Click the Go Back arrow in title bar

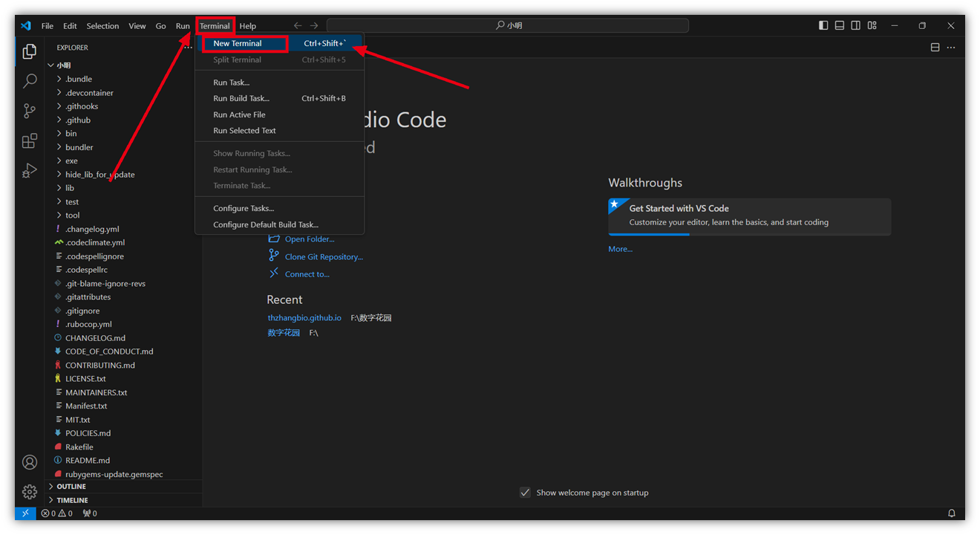(298, 25)
